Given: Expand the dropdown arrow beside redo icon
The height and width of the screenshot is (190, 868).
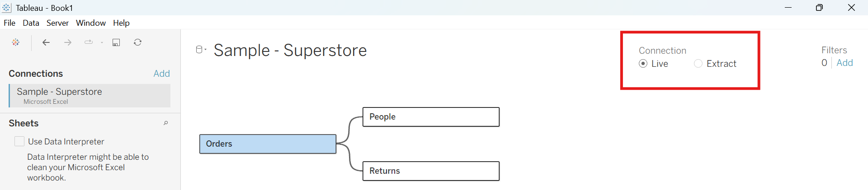Looking at the screenshot, I should 102,43.
